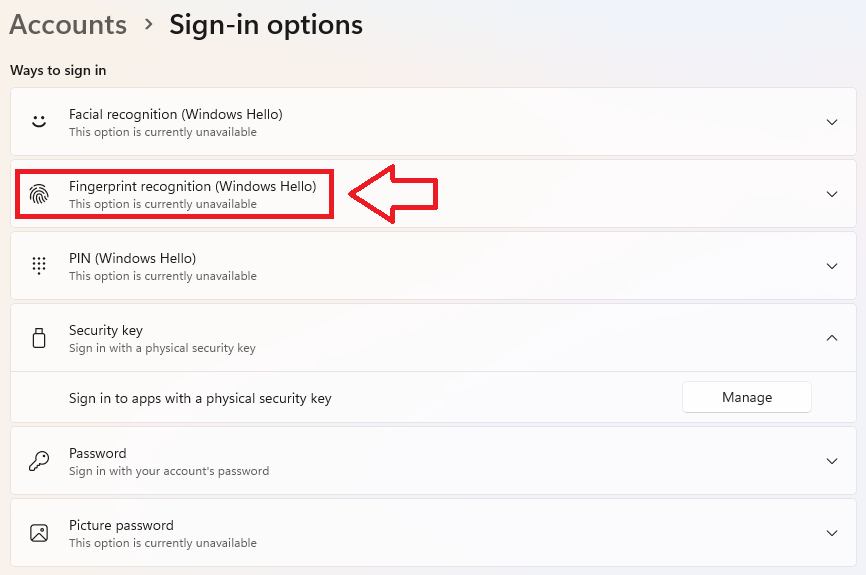Click the Picture password option title

121,525
